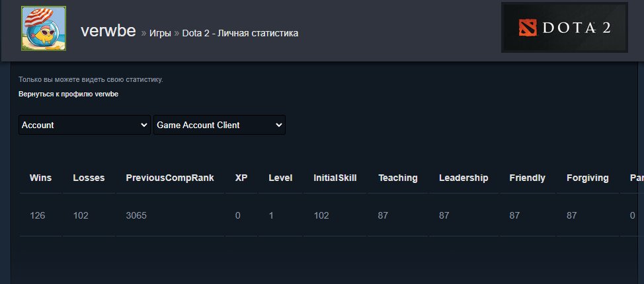This screenshot has height=284, width=644.
Task: Expand the Account dropdown
Action: click(x=85, y=125)
